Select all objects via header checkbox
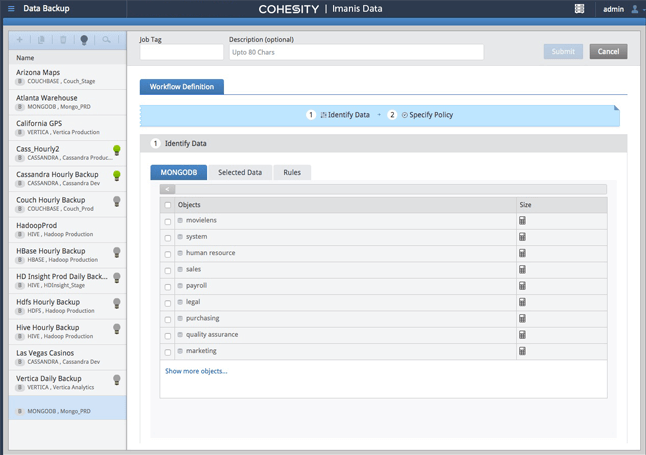 (x=168, y=205)
